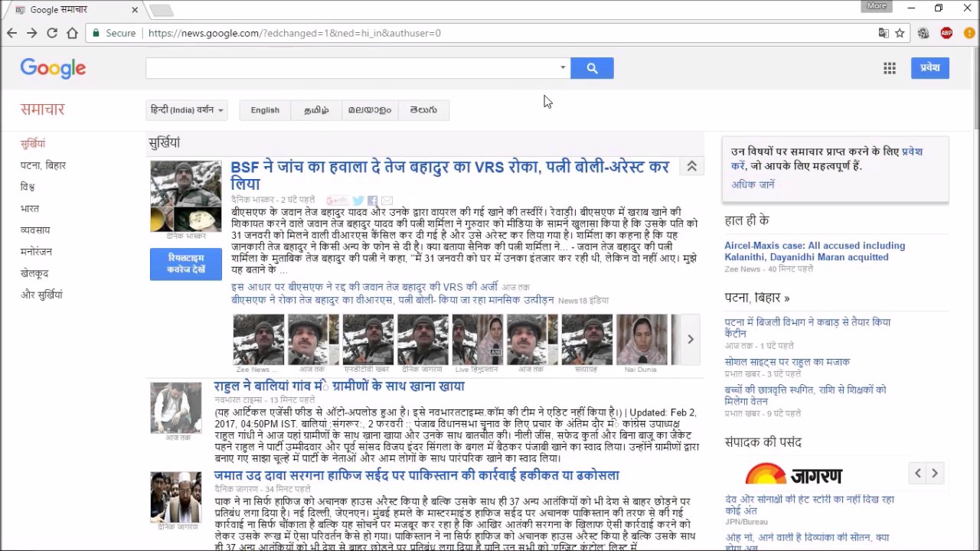The height and width of the screenshot is (551, 980).
Task: Click अधिक जानें link
Action: (x=753, y=184)
